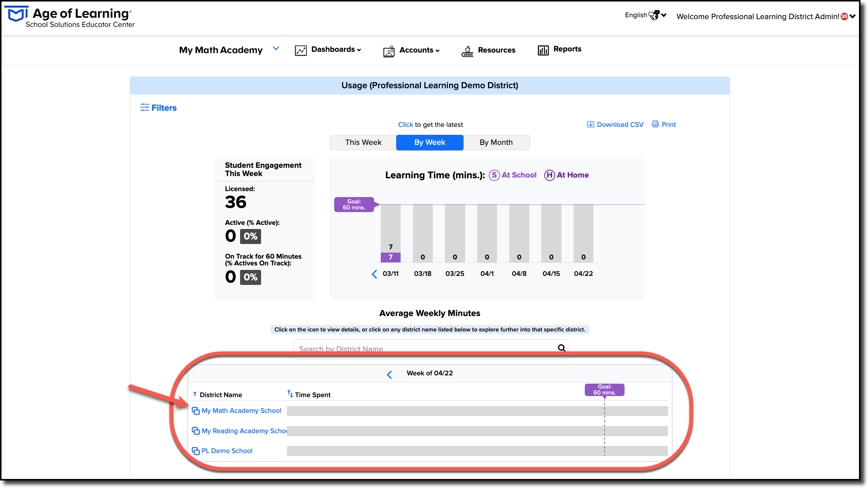Screen dimensions: 868x488
Task: Click the 03/18 week bar
Action: point(423,233)
